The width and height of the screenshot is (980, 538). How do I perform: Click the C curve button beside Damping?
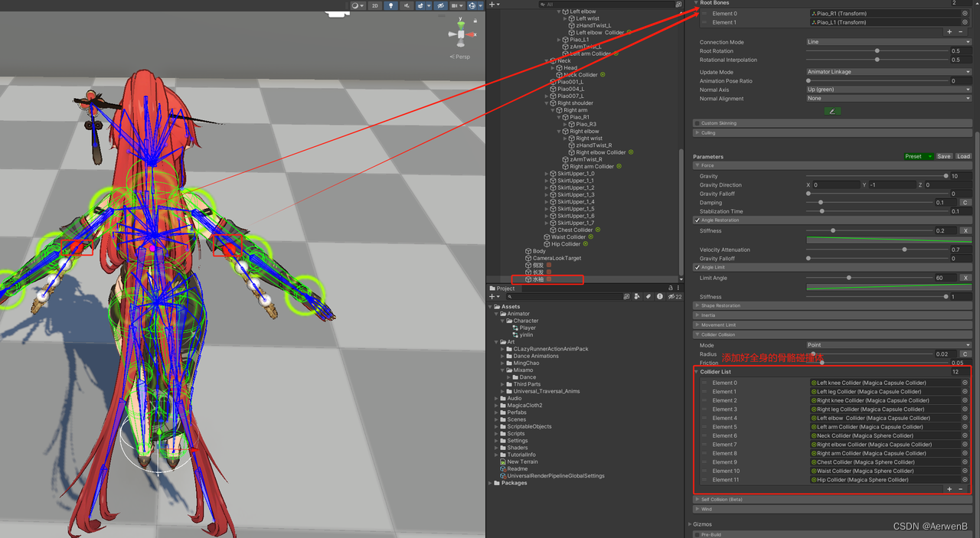tap(965, 203)
